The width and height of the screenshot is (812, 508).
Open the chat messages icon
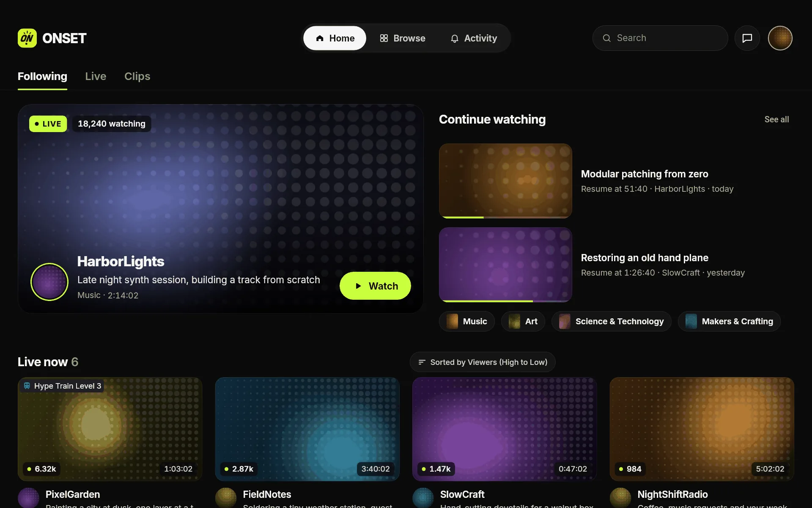click(747, 38)
